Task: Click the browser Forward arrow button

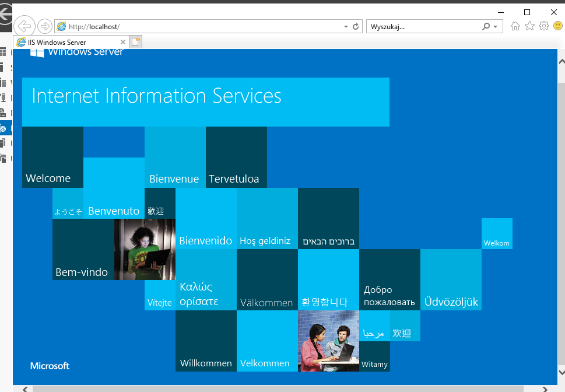Action: pyautogui.click(x=44, y=26)
